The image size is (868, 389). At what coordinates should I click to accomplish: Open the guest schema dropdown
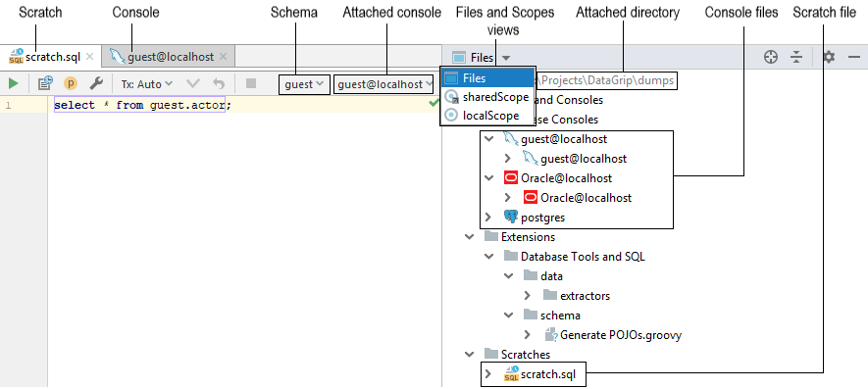point(304,84)
